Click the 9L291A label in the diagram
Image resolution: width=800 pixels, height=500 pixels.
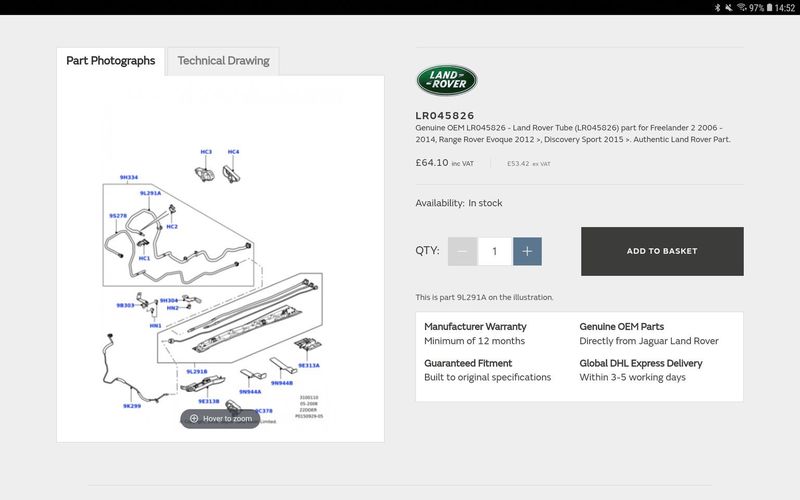click(x=150, y=193)
